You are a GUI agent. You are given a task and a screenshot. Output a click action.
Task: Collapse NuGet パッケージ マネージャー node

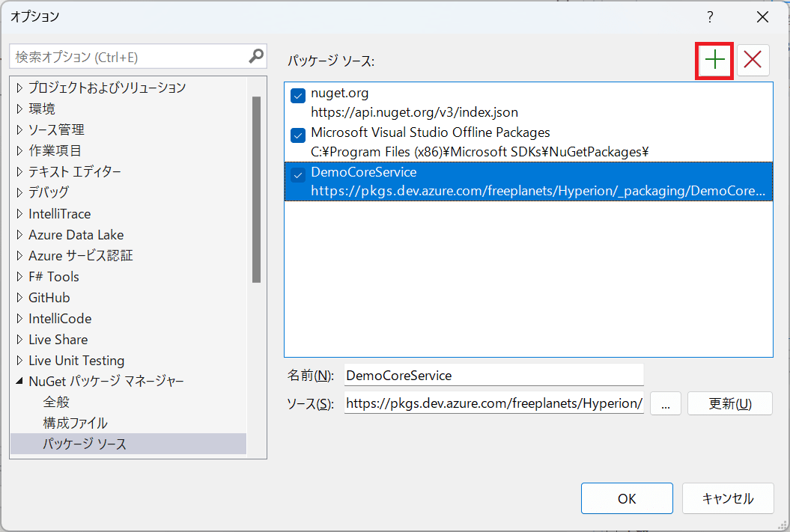[19, 382]
